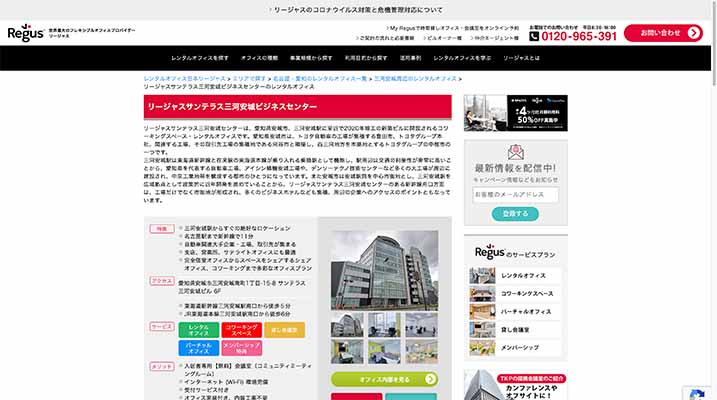This screenshot has width=717, height=400.
Task: Open バーチャルオフィス in the sidebar service plans
Action: [515, 312]
